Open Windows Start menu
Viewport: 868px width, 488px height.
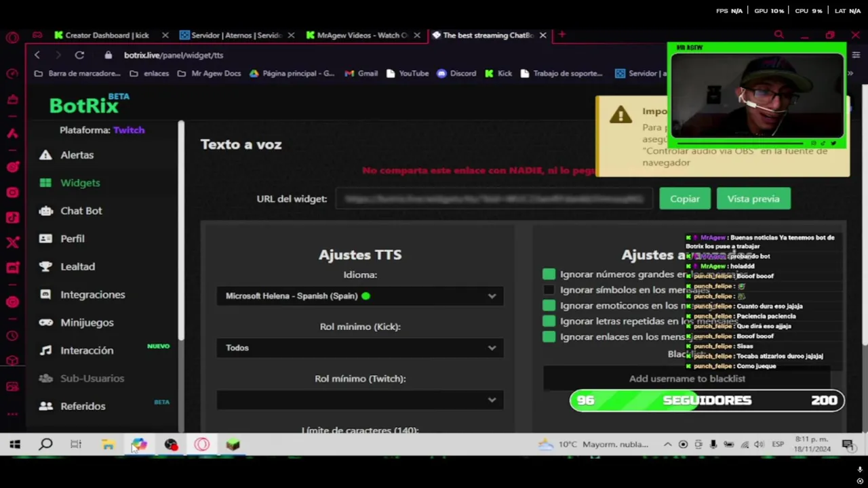coord(15,445)
